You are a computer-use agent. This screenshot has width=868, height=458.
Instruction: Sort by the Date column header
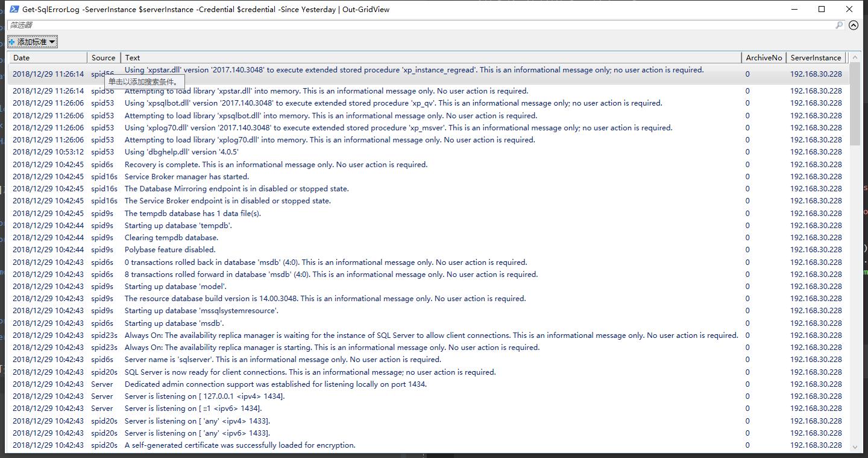point(48,58)
